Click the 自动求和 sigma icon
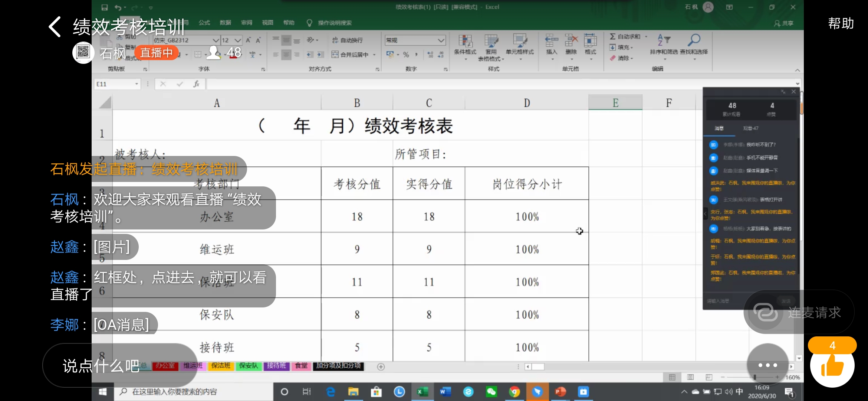 [x=613, y=36]
